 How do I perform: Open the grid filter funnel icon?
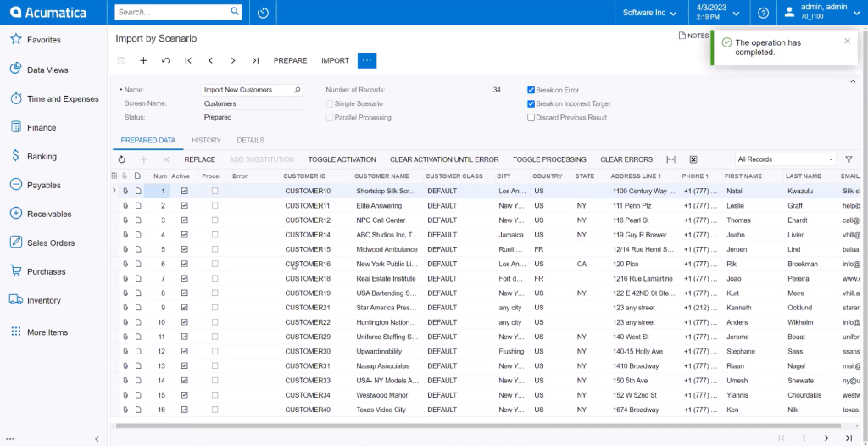pyautogui.click(x=849, y=159)
